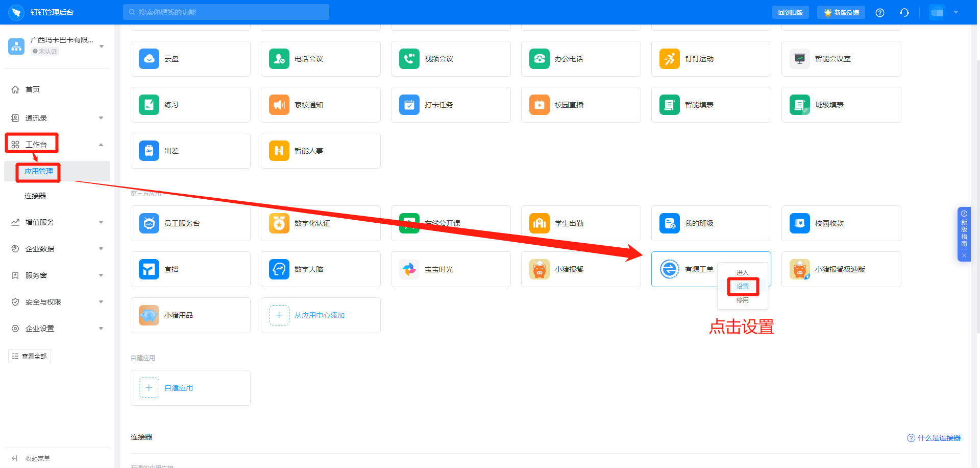Open the 校园收款 app icon
The image size is (980, 468).
pyautogui.click(x=800, y=223)
